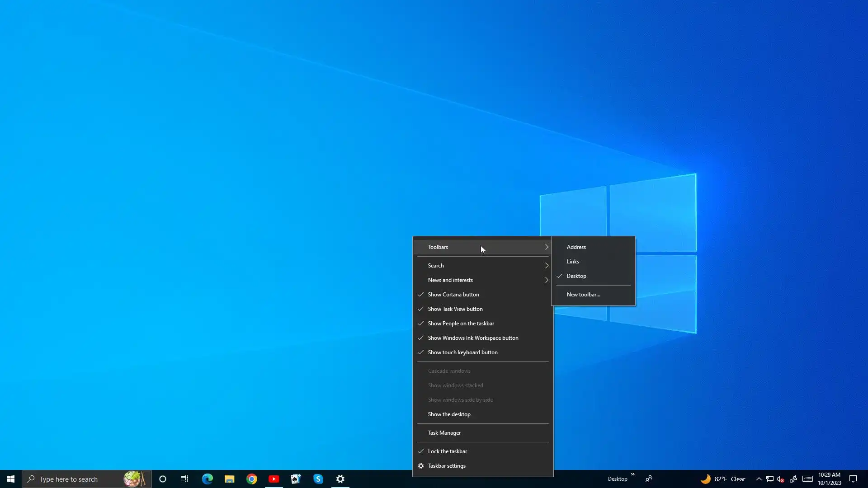Open Task View from the taskbar
This screenshot has height=488, width=868.
(184, 479)
